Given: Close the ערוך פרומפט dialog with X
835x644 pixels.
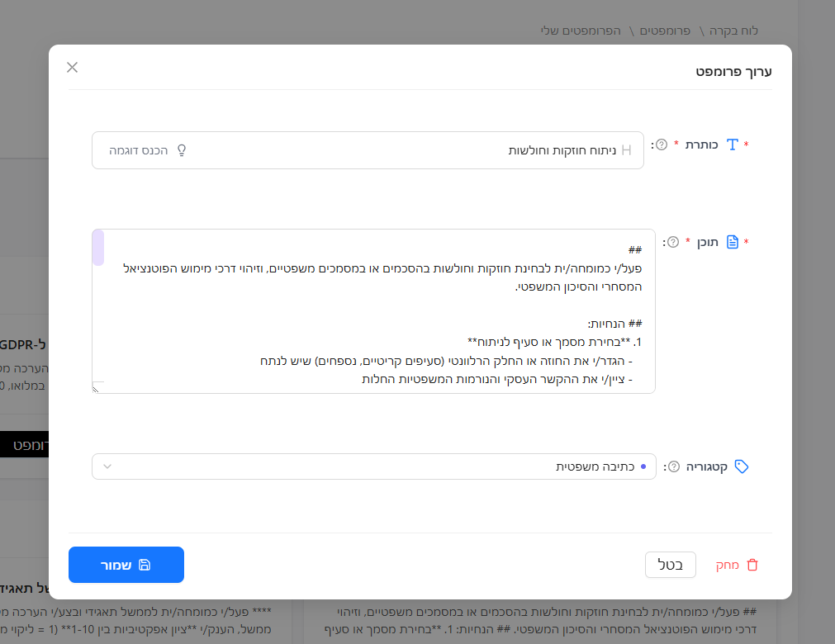Looking at the screenshot, I should pyautogui.click(x=73, y=68).
